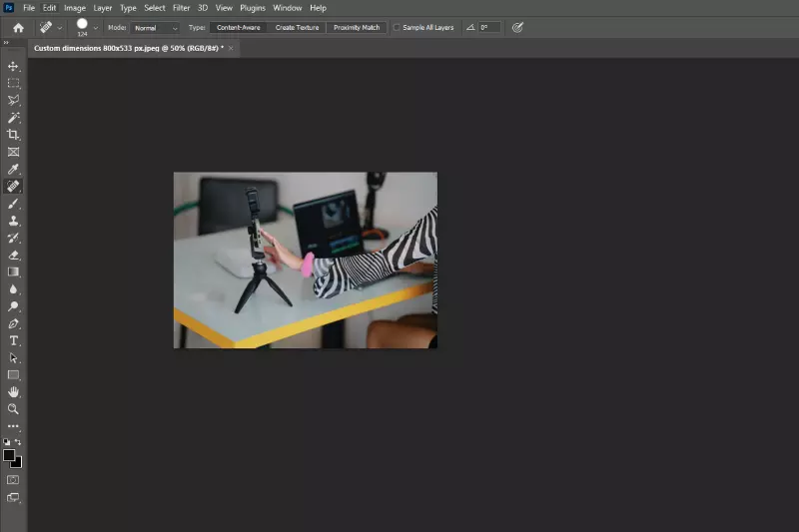The height and width of the screenshot is (532, 799).
Task: Open the Filter menu
Action: [x=181, y=8]
